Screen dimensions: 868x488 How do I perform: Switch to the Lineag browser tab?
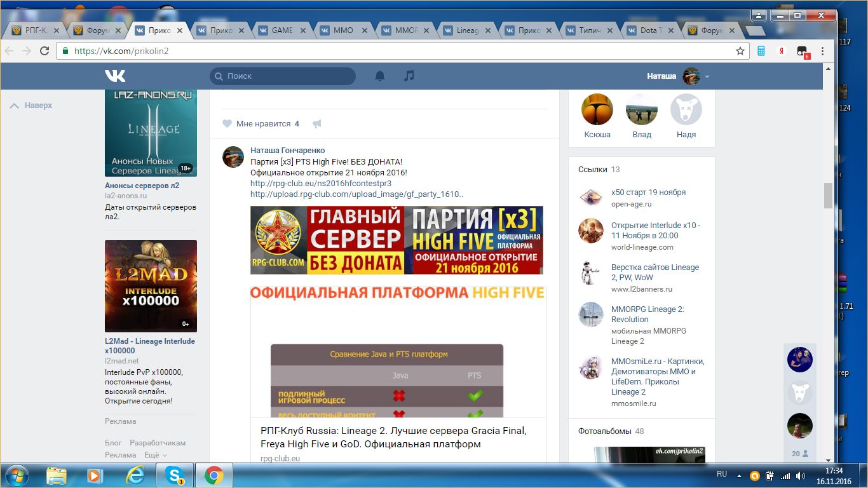pyautogui.click(x=466, y=30)
